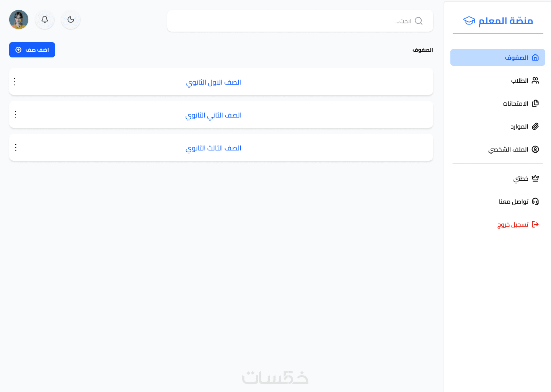Screen dimensions: 551x392
Task: Open options menu for الصف الاول الثانوي
Action: tap(15, 82)
